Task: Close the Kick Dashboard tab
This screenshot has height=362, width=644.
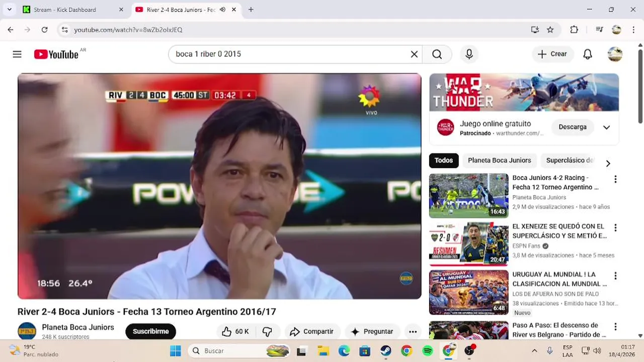Action: pos(121,10)
